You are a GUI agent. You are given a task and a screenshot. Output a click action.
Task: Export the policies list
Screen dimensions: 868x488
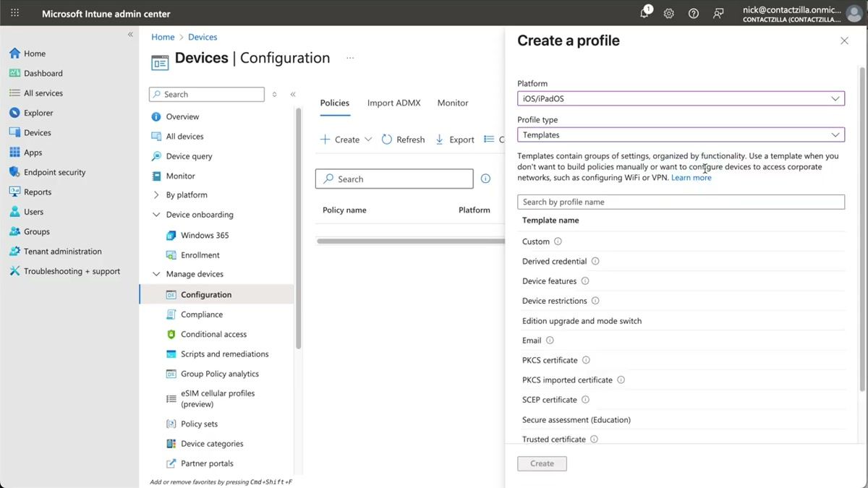click(454, 139)
